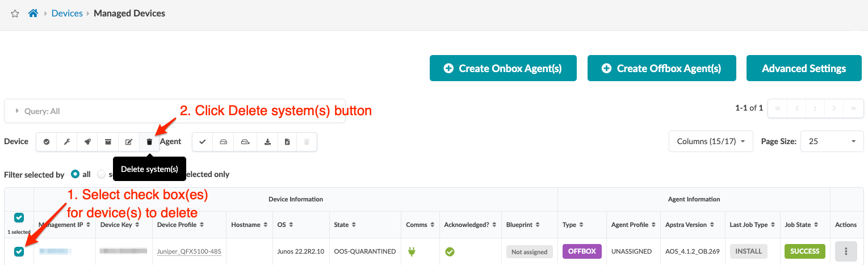The width and height of the screenshot is (868, 265).
Task: Toggle the select-all header checkbox
Action: tap(19, 217)
